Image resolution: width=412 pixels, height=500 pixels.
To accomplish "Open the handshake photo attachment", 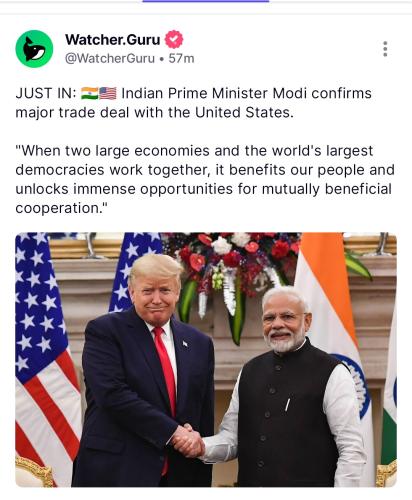I will tap(206, 360).
